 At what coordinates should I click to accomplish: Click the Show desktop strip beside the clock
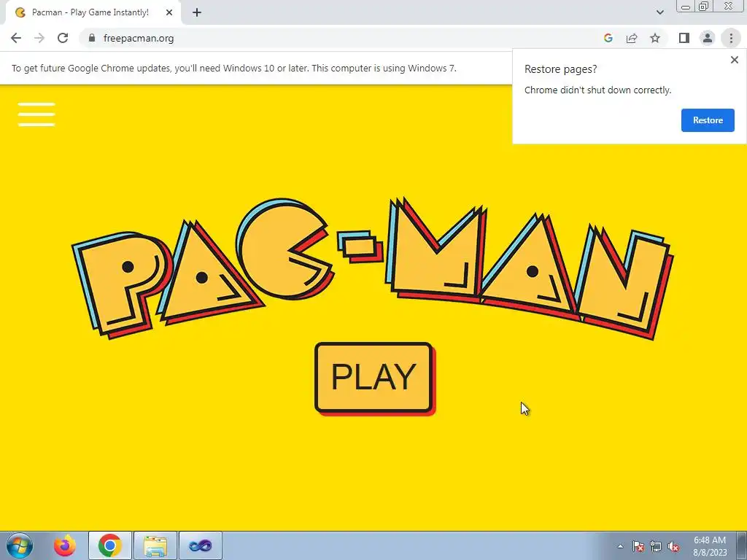(742, 545)
